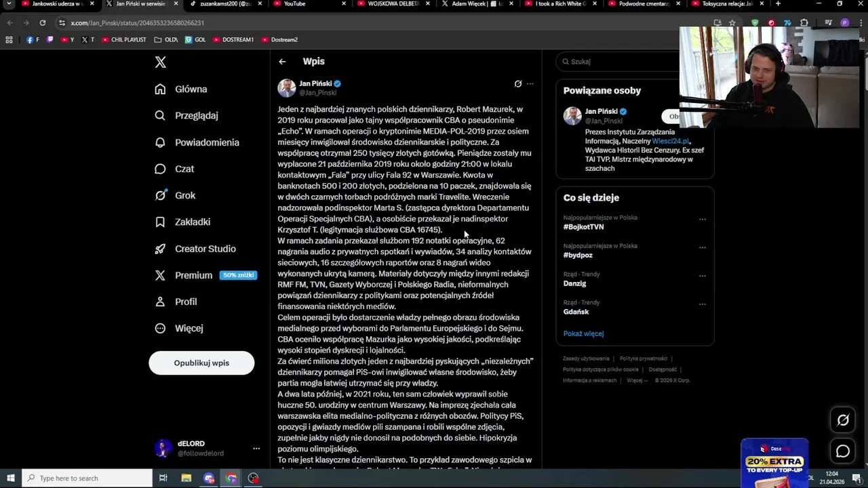The image size is (868, 488).
Task: Open Grok from the sidebar
Action: [175, 195]
